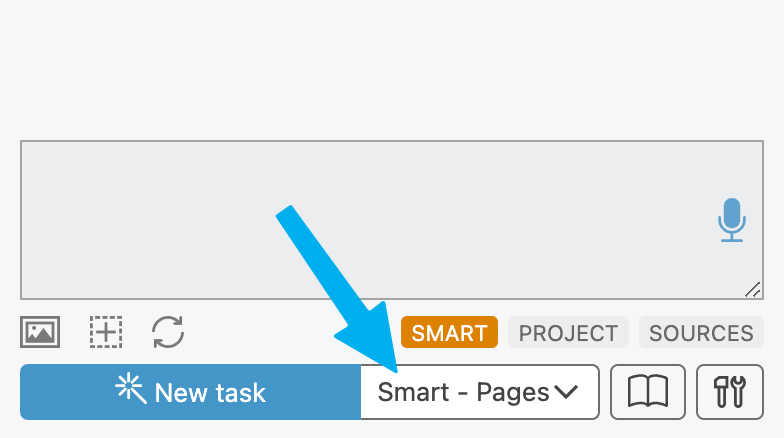Screen dimensions: 784x438
Task: Click the "Smart - Pages" mode label
Action: (463, 392)
